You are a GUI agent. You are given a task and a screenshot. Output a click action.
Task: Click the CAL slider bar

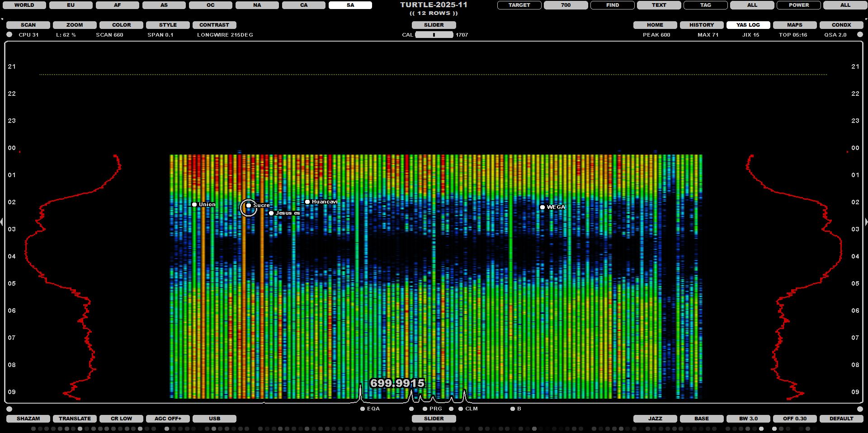point(434,35)
